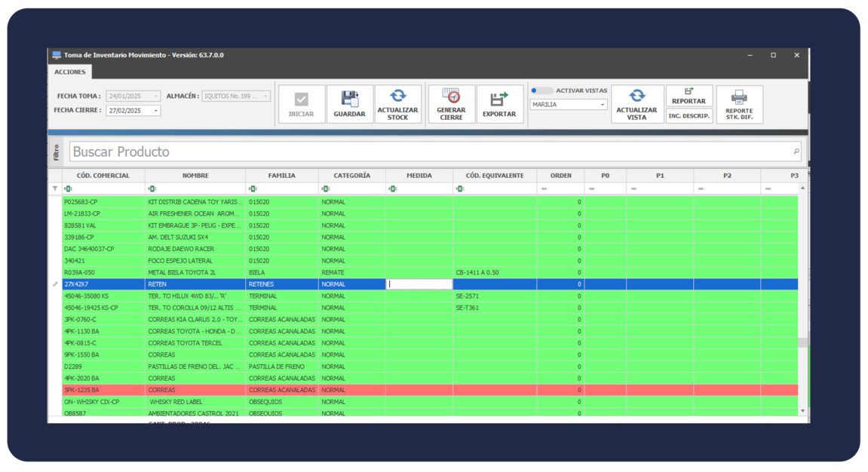Click the Generar Cierre calendar icon
Viewport: 868px width, 472px height.
[451, 97]
